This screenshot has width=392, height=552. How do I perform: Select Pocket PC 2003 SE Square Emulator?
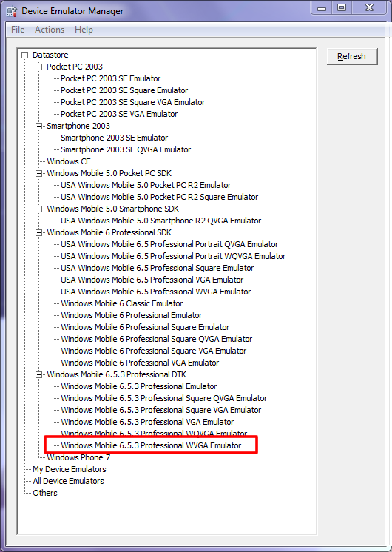click(124, 90)
